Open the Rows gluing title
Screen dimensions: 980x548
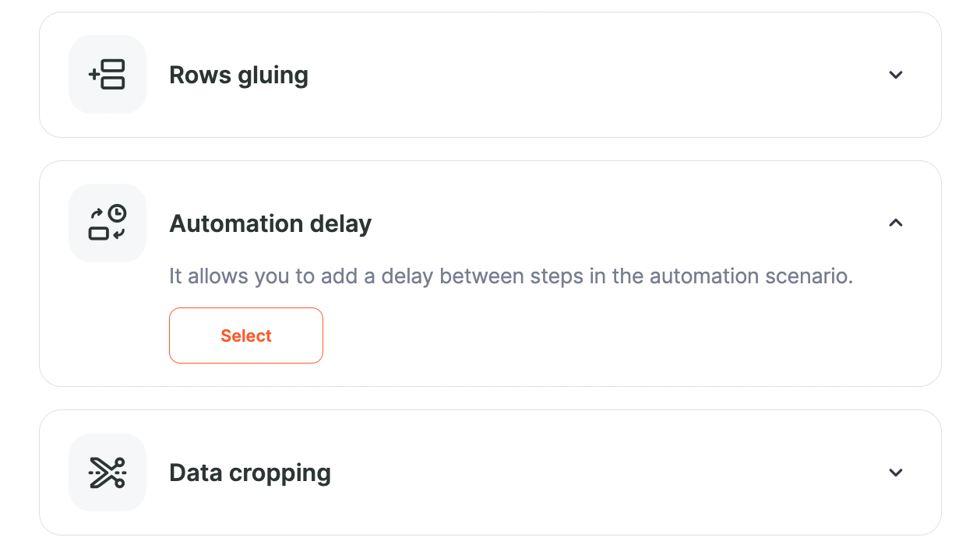click(x=238, y=75)
